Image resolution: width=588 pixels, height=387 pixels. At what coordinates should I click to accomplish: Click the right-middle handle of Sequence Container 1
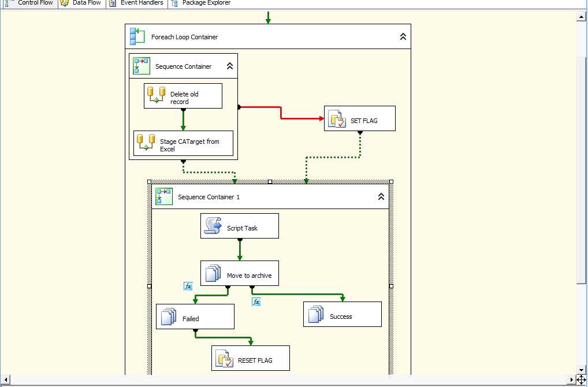(391, 286)
